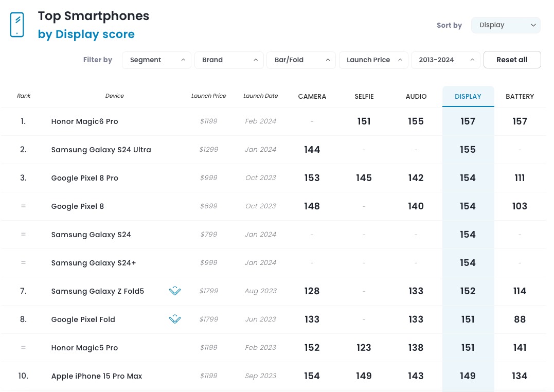Screen dimensions: 554x392
Task: Click Samsung Galaxy Z Fold5 display score 152
Action: 468,291
